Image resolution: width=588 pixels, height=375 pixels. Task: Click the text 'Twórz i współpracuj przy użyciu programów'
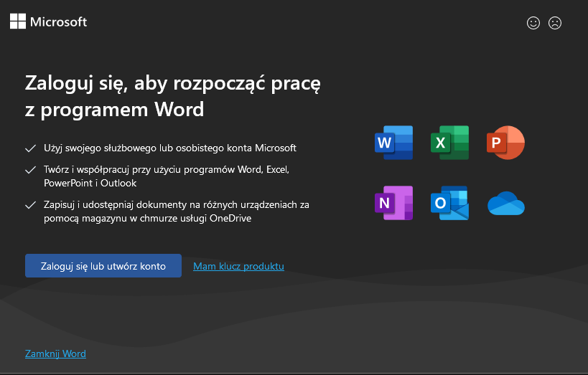tap(139, 170)
